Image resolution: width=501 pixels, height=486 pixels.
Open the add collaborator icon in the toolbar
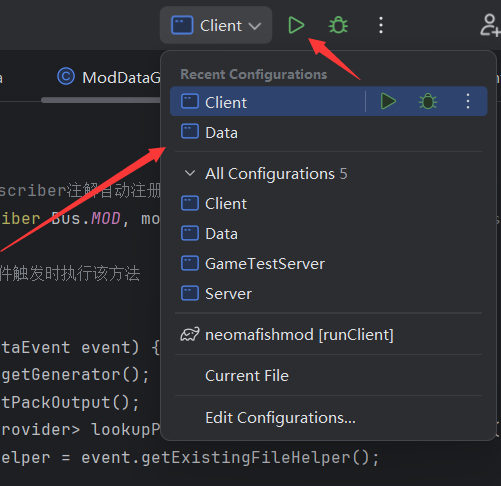click(490, 25)
